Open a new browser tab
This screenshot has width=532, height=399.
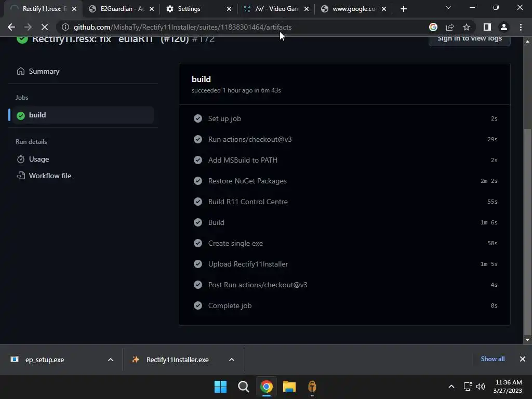403,9
